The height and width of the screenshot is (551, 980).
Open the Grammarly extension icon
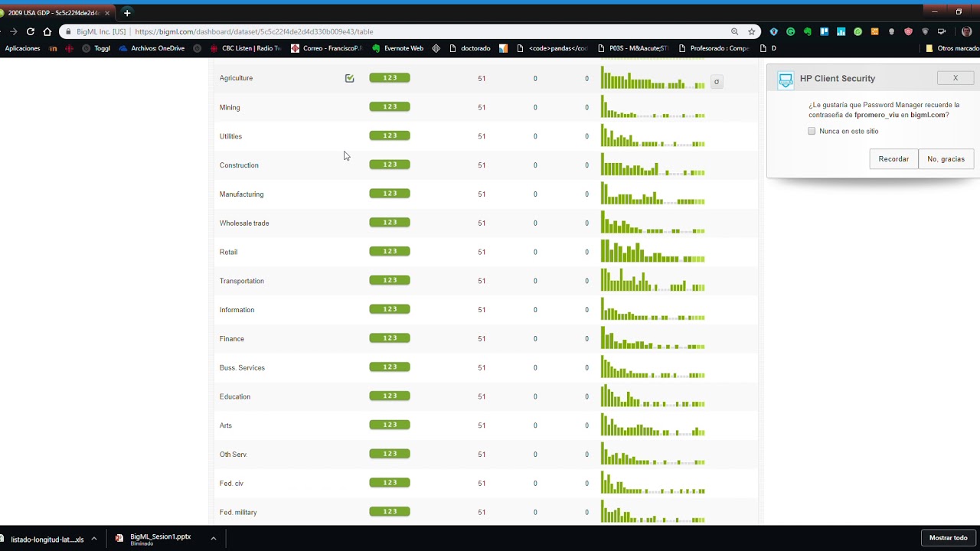point(790,31)
